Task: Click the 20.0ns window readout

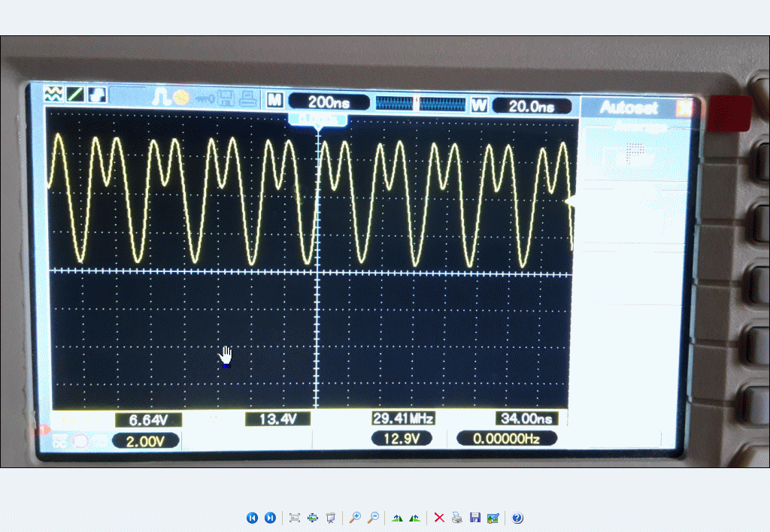Action: (531, 106)
